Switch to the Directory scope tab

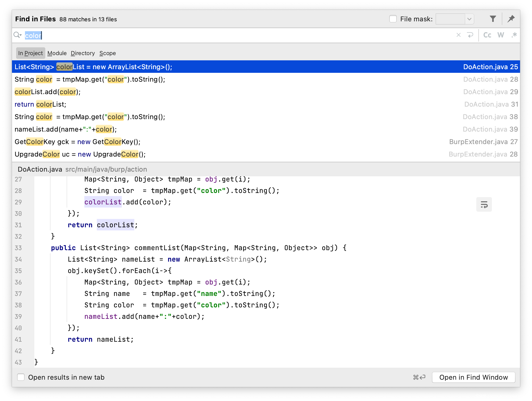83,53
